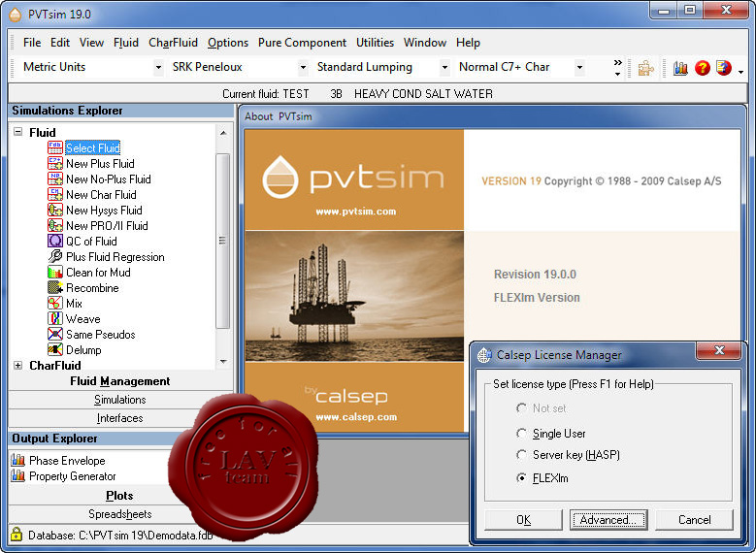Select the FLEXlm license radio button
This screenshot has height=553, width=756.
click(x=521, y=477)
